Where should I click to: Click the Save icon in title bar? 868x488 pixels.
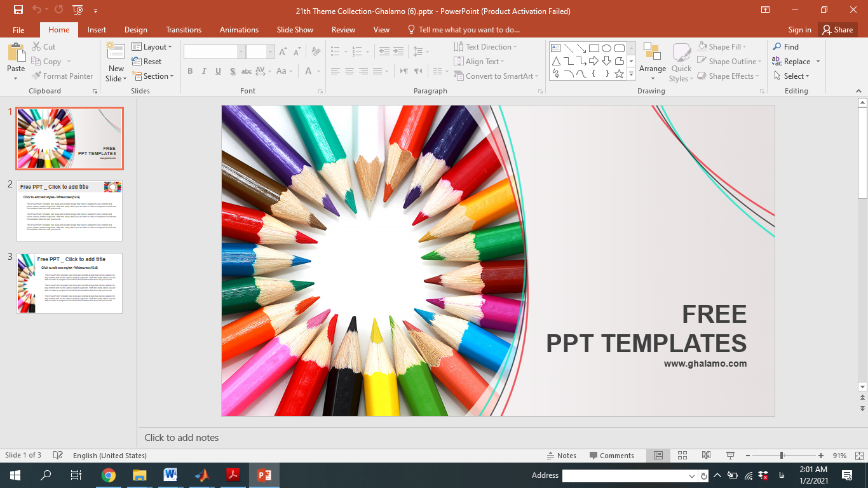[18, 10]
